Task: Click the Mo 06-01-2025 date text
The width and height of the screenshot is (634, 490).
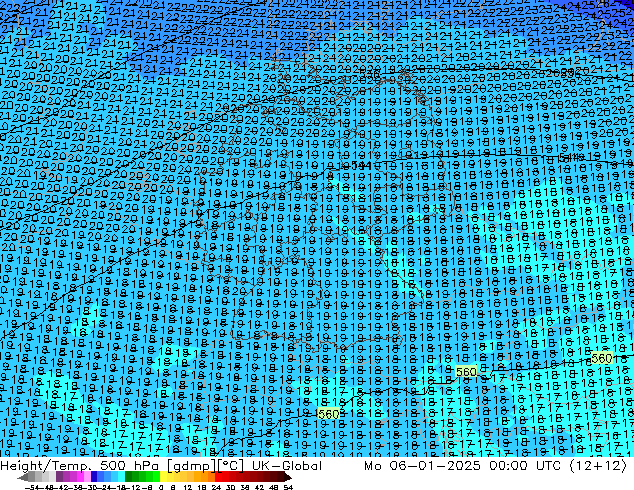Action: (x=422, y=466)
